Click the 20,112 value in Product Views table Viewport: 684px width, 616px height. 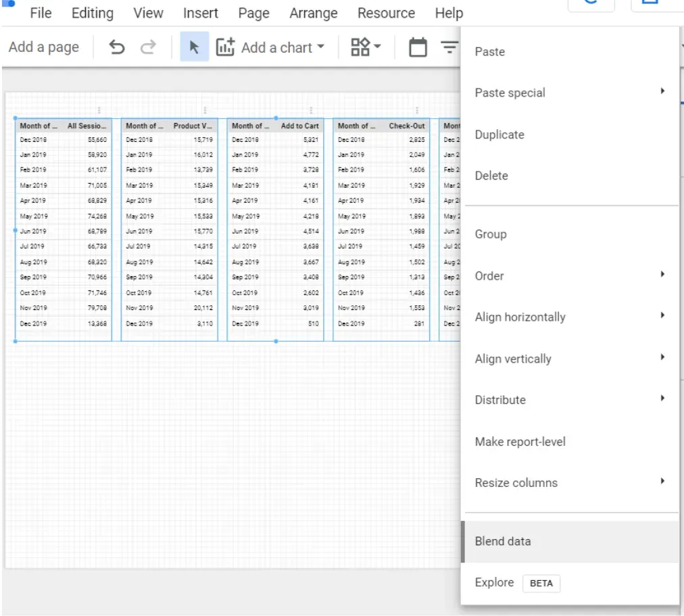tap(203, 308)
